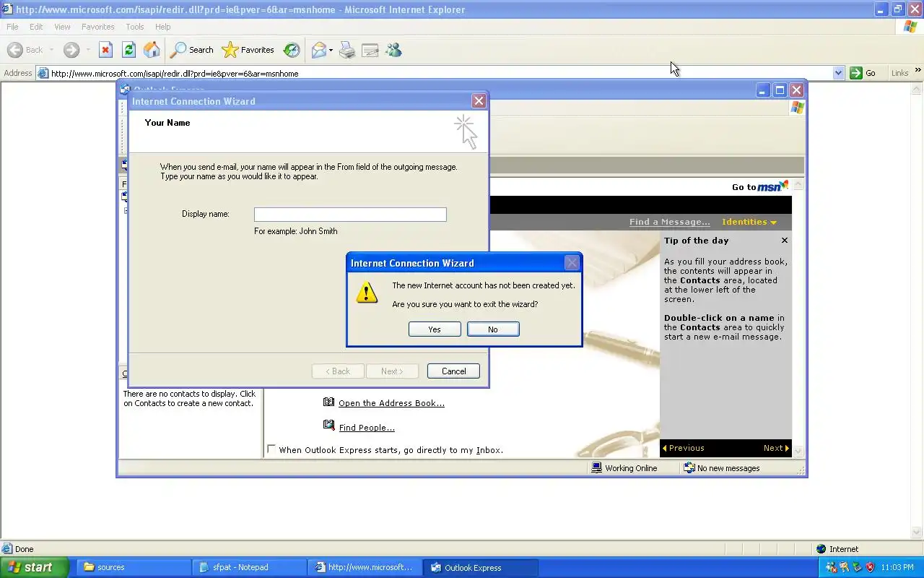Click No to stay in the wizard
The width and height of the screenshot is (924, 578).
click(493, 329)
